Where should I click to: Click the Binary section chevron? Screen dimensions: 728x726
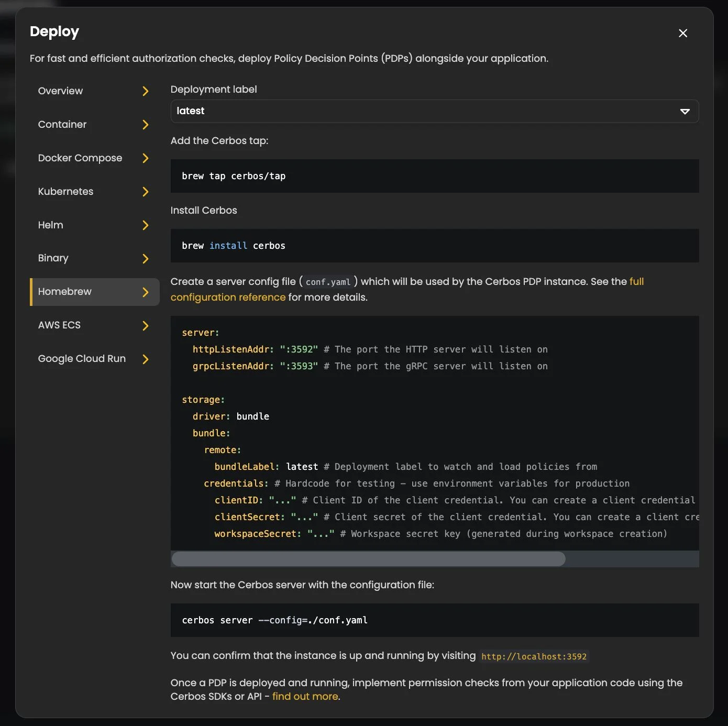tap(145, 258)
